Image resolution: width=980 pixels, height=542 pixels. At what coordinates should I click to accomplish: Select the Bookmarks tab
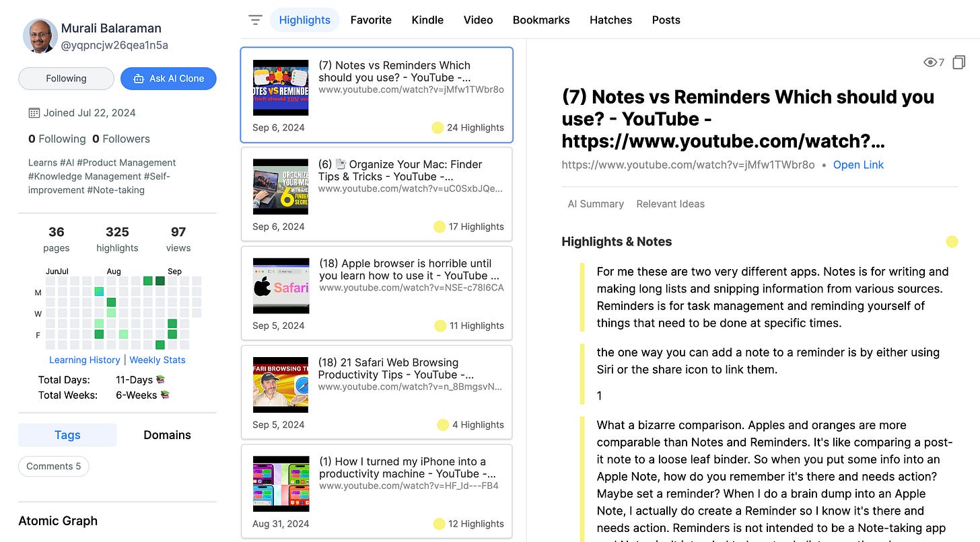[x=541, y=20]
